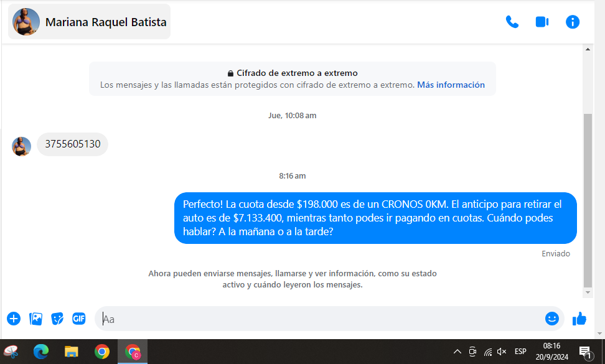The width and height of the screenshot is (605, 364).
Task: Open the Windows notification center icon
Action: pyautogui.click(x=585, y=352)
